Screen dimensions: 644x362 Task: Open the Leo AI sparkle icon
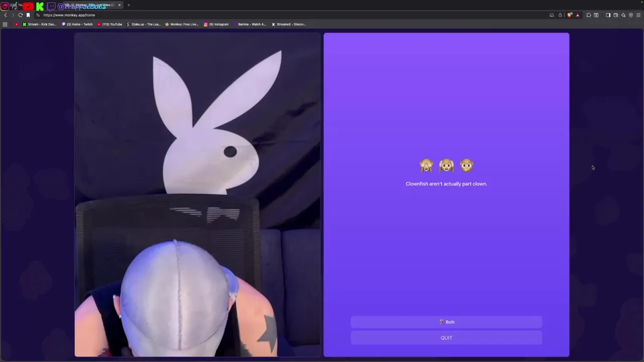click(x=623, y=15)
